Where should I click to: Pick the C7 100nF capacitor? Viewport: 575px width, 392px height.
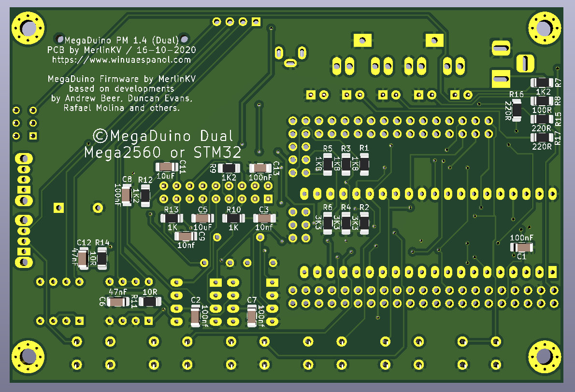tap(252, 315)
